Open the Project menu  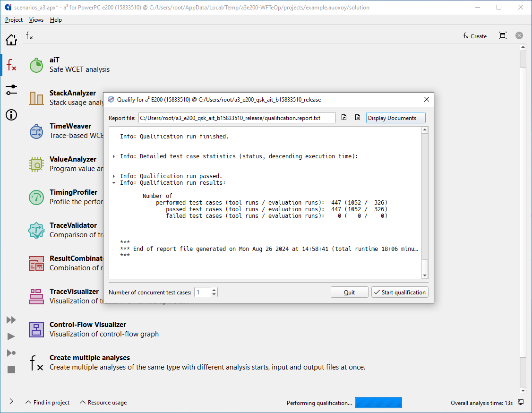pyautogui.click(x=14, y=20)
